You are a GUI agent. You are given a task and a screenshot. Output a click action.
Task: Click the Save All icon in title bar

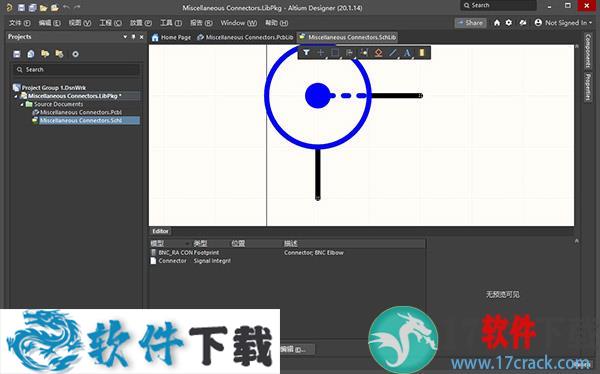tap(33, 7)
